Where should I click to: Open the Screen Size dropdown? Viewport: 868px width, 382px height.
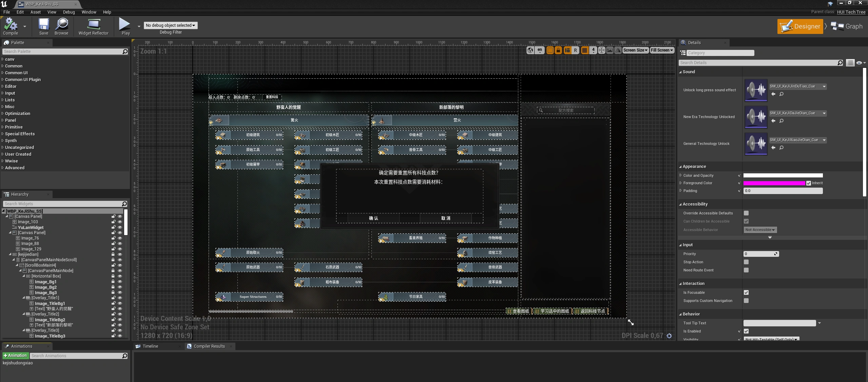point(635,50)
